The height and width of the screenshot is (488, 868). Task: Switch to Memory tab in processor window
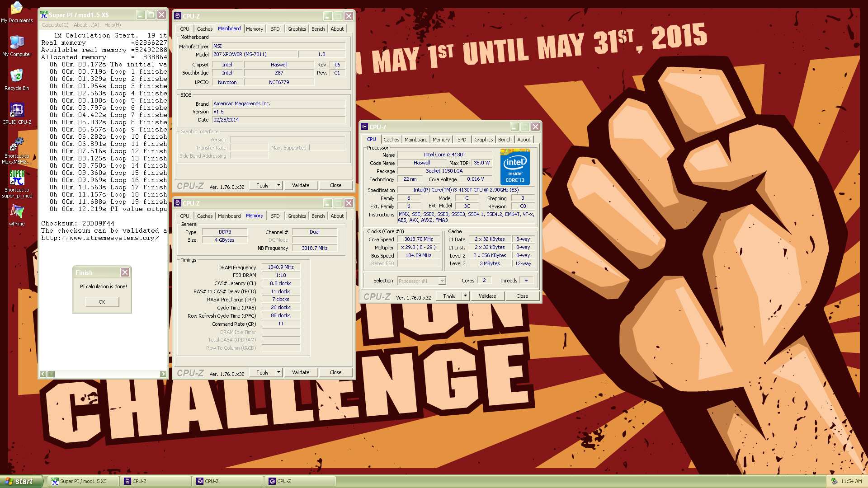click(441, 139)
